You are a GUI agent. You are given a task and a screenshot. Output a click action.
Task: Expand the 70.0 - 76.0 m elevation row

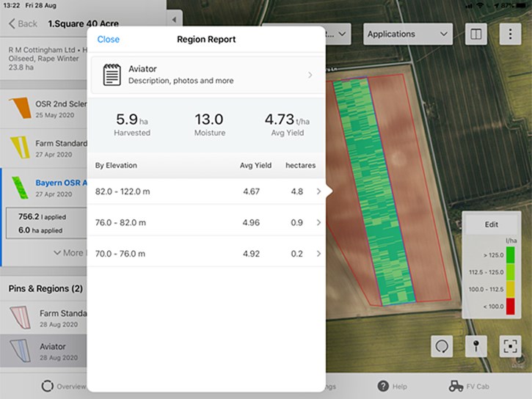tap(206, 254)
